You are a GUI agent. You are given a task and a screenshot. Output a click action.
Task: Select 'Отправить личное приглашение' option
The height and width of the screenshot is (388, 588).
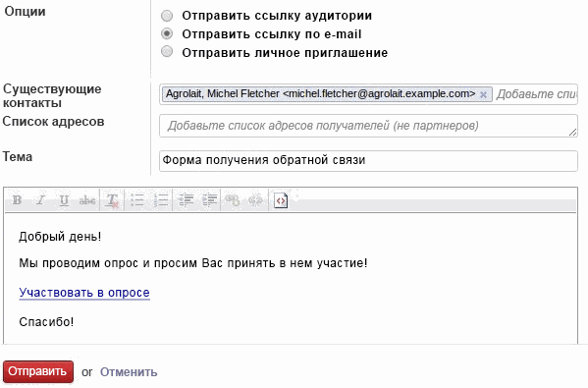[x=167, y=51]
